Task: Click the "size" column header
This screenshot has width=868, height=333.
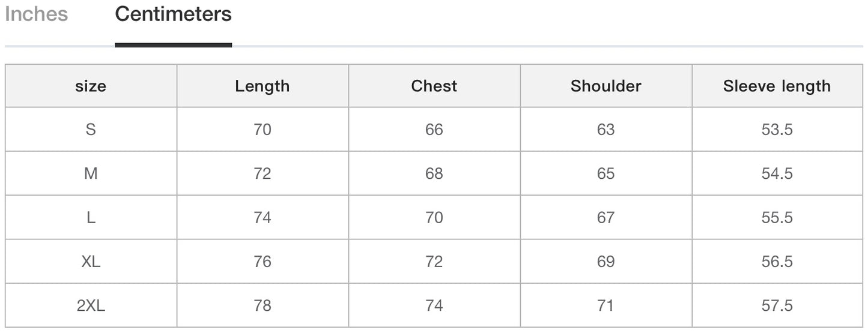Action: 91,86
